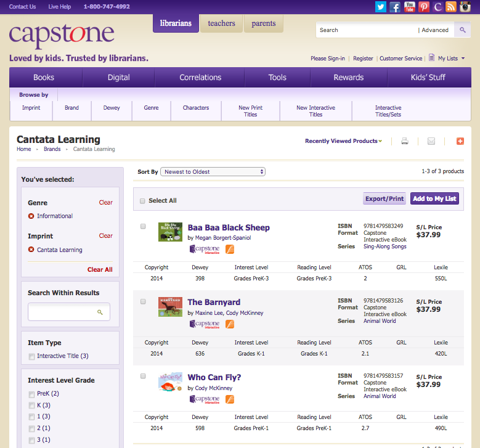The height and width of the screenshot is (448, 480).
Task: Open Capstone's Twitter page icon
Action: [381, 6]
